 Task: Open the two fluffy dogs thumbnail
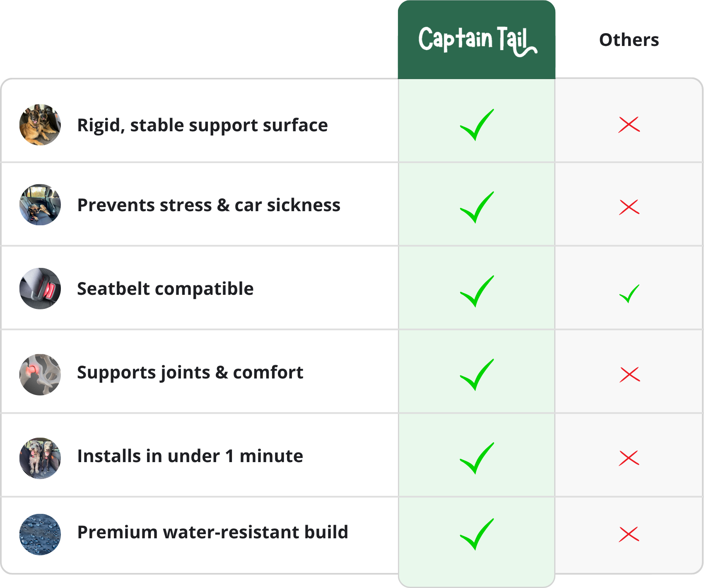pyautogui.click(x=40, y=458)
